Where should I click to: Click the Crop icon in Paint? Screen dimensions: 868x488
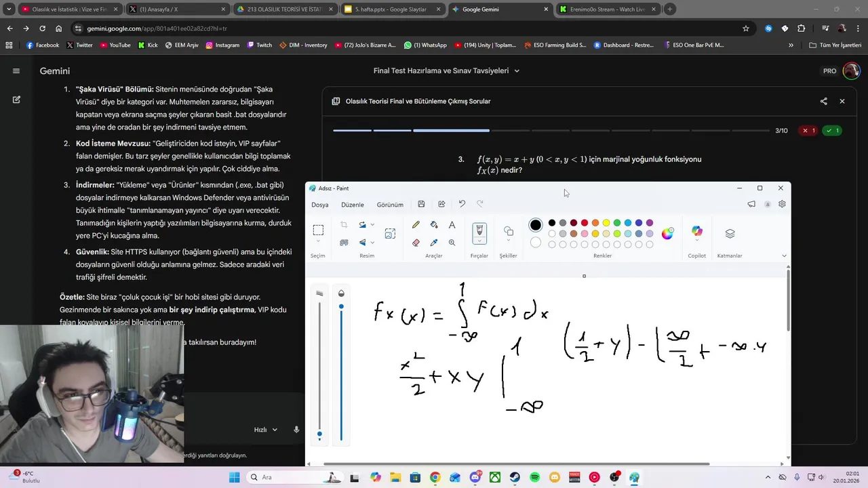344,224
